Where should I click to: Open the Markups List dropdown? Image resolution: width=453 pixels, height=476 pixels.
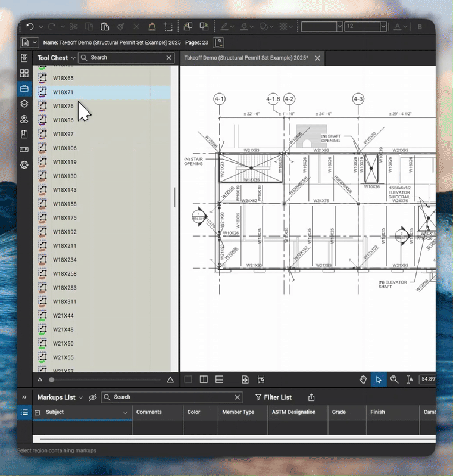click(80, 397)
